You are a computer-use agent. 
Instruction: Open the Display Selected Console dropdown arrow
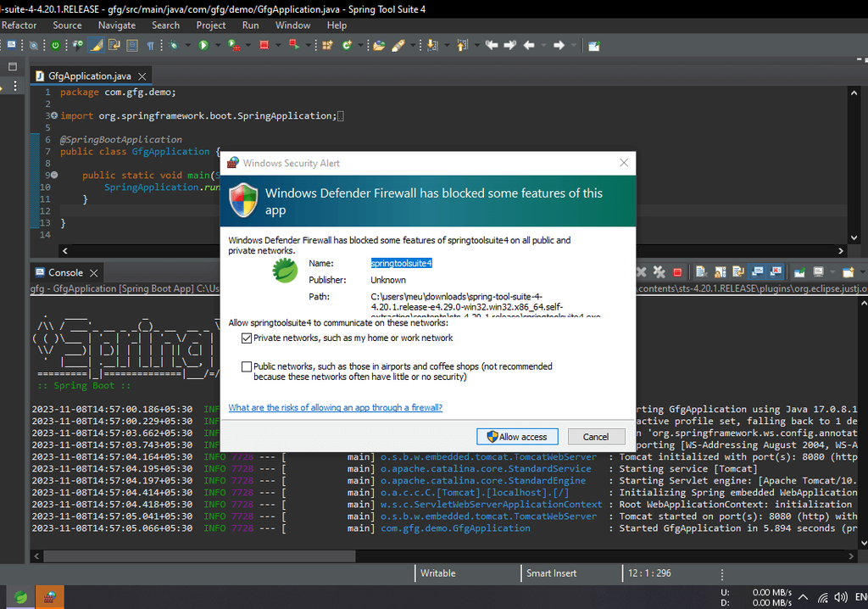tap(834, 272)
